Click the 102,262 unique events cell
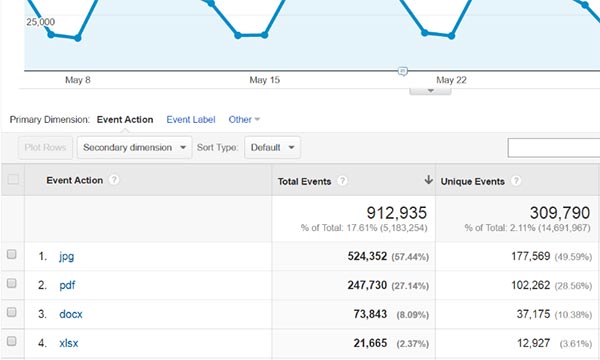The height and width of the screenshot is (360, 600). point(531,285)
